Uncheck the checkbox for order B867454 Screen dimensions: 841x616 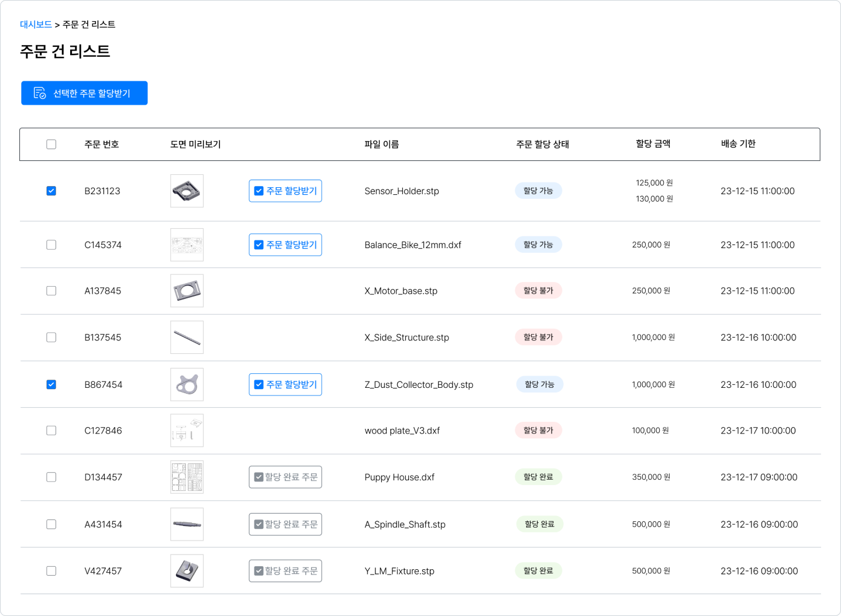[51, 384]
